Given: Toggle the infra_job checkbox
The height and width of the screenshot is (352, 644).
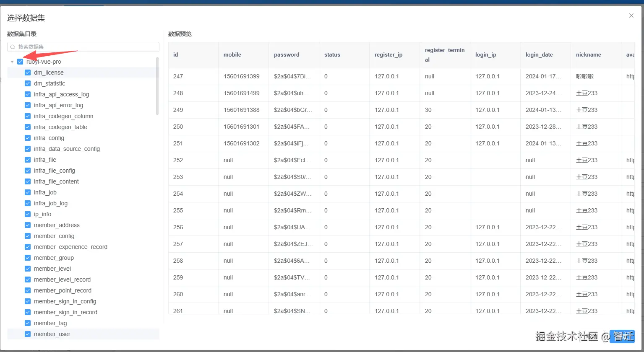Looking at the screenshot, I should (28, 192).
